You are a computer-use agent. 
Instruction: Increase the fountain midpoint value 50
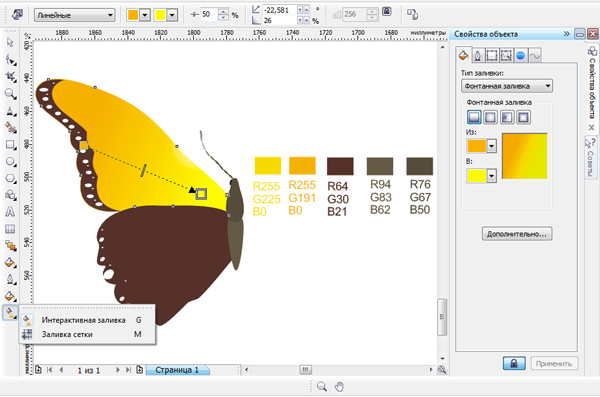(x=223, y=11)
